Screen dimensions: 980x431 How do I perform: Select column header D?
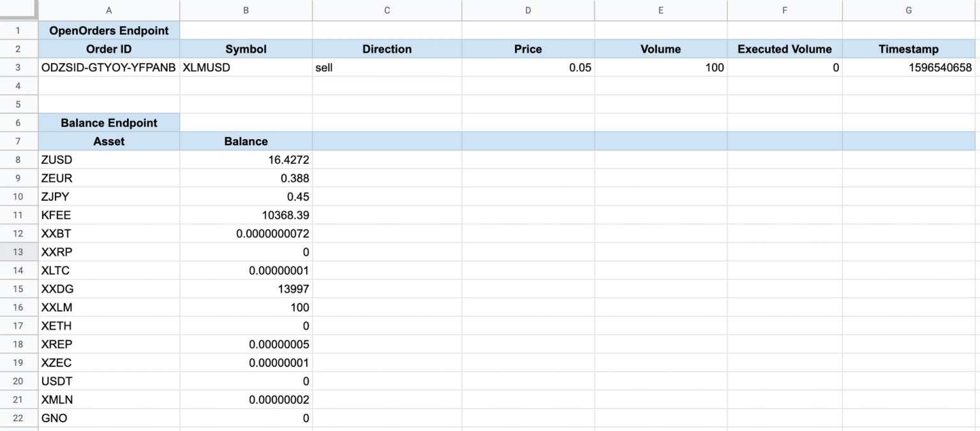tap(528, 10)
